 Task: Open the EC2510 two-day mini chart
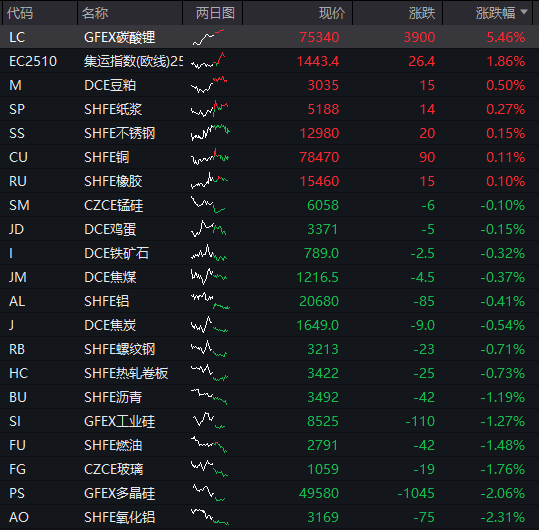pyautogui.click(x=209, y=61)
